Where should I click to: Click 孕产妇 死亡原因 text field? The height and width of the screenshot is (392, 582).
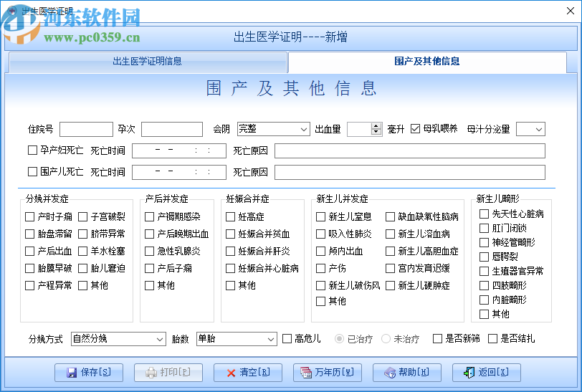(410, 151)
